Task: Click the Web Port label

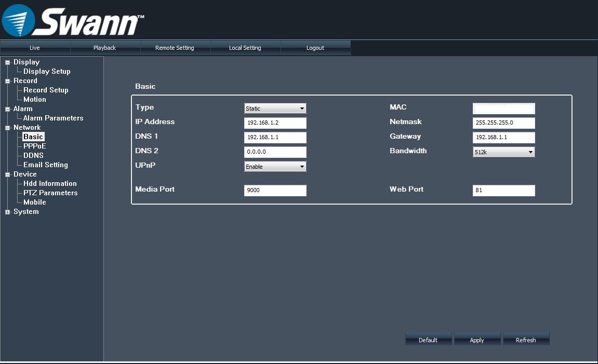Action: point(407,189)
